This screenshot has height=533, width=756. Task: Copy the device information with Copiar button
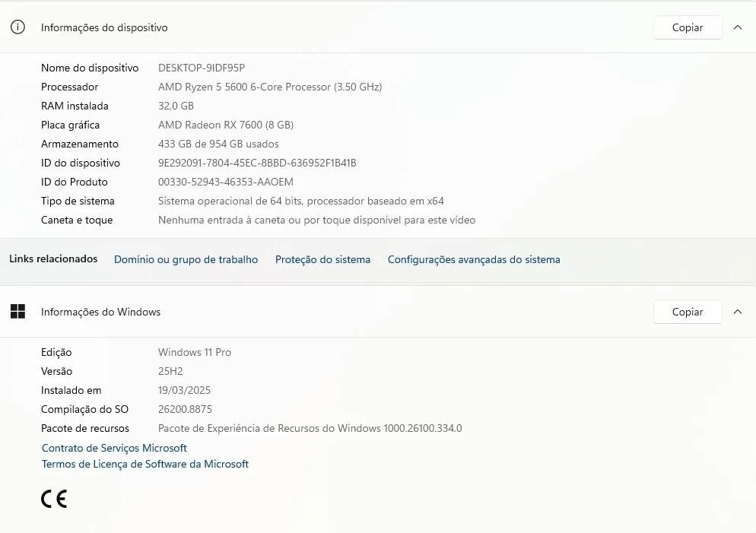[x=688, y=27]
